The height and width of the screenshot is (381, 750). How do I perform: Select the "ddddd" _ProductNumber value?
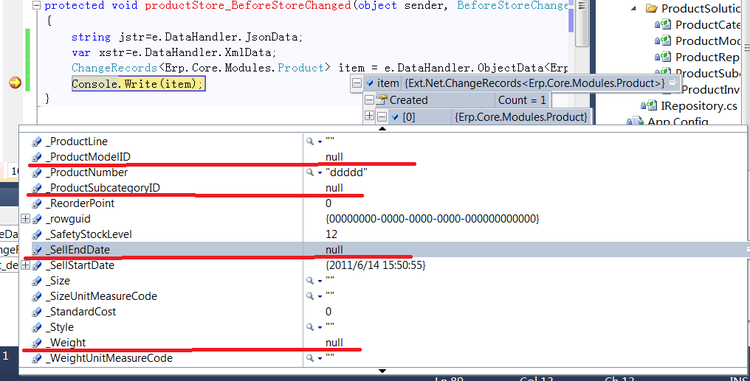346,173
